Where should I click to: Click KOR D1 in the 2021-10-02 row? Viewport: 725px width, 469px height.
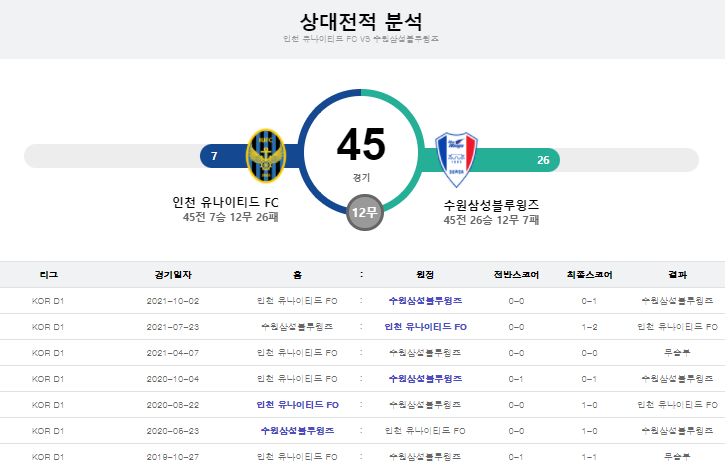48,301
